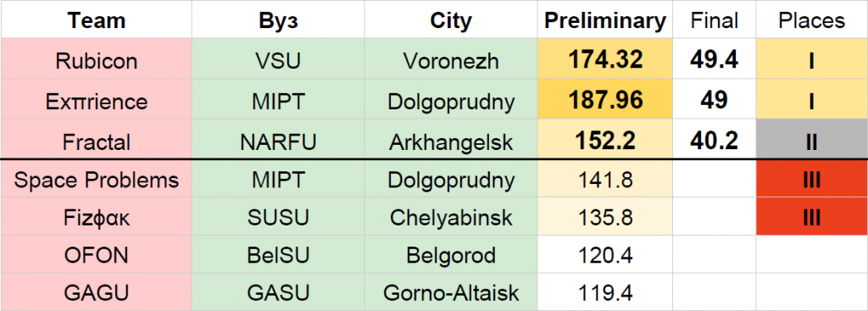Select the Вуз column header
Image resolution: width=868 pixels, height=311 pixels.
(278, 20)
